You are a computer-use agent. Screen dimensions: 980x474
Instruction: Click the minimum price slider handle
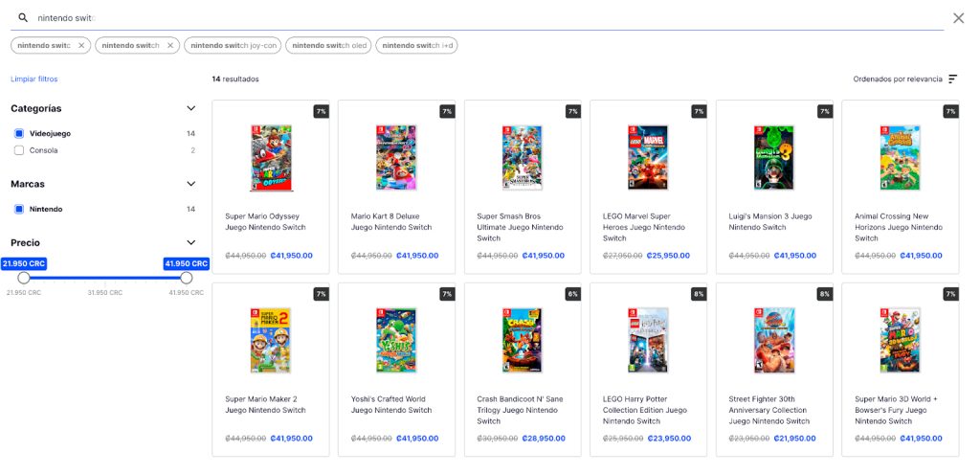[24, 278]
